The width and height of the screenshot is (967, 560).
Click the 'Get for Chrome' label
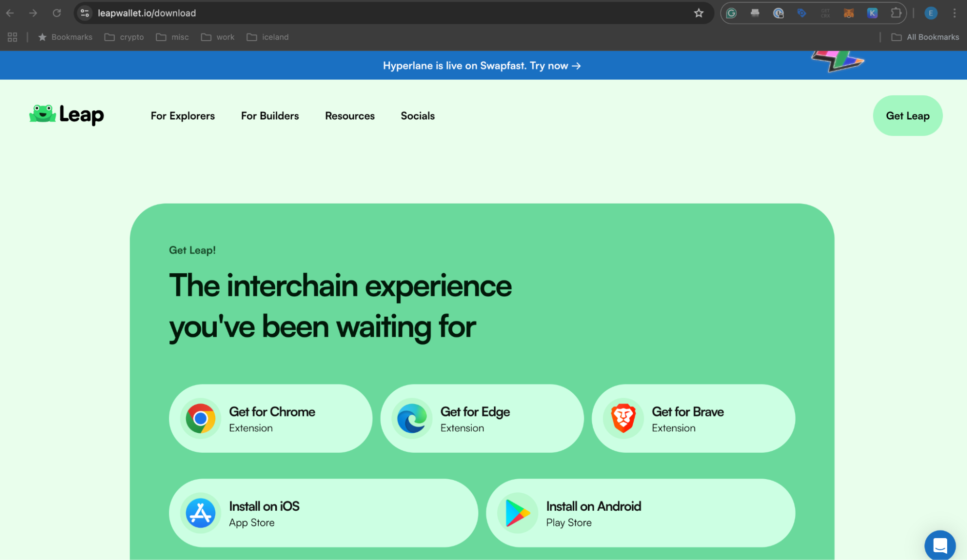272,412
